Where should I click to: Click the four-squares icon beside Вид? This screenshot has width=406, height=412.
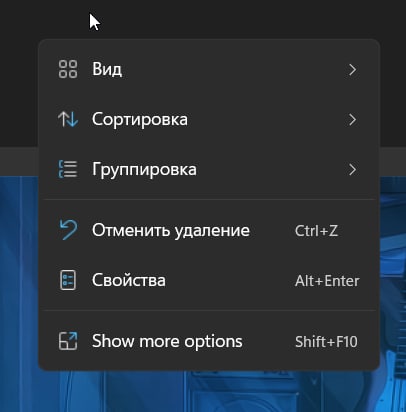click(x=68, y=69)
